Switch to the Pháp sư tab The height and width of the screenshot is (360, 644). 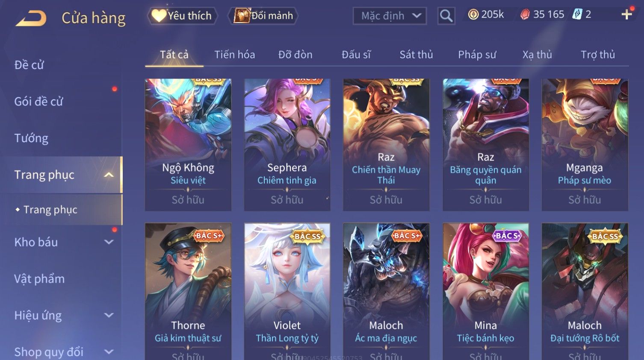(x=477, y=55)
